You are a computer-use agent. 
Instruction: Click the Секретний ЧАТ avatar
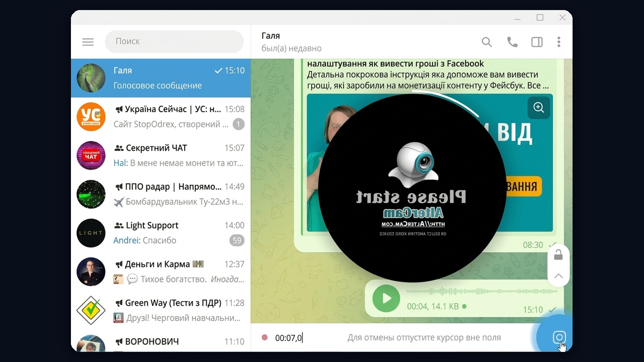click(91, 155)
